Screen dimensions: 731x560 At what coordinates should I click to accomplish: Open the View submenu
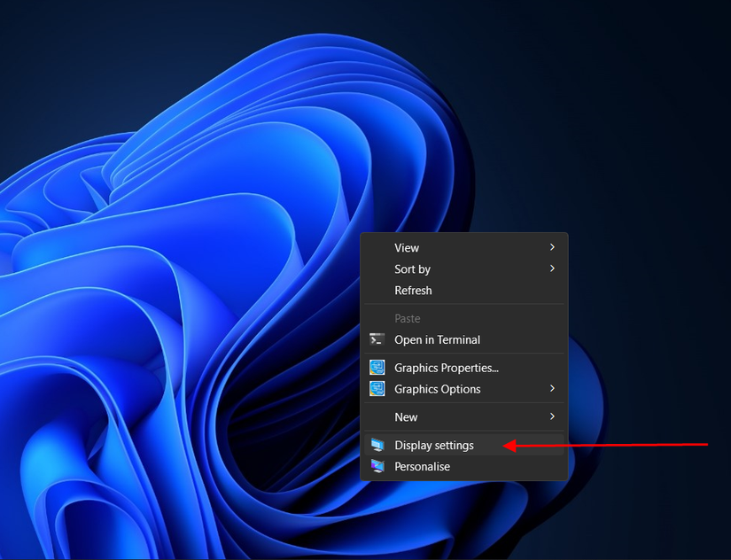[x=464, y=247]
